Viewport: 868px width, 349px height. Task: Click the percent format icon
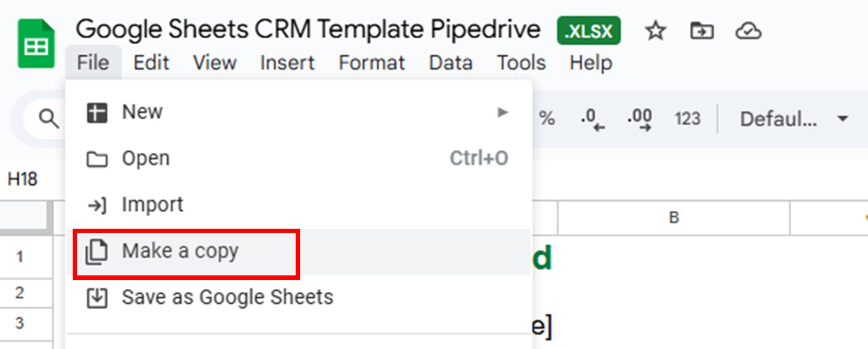(547, 118)
